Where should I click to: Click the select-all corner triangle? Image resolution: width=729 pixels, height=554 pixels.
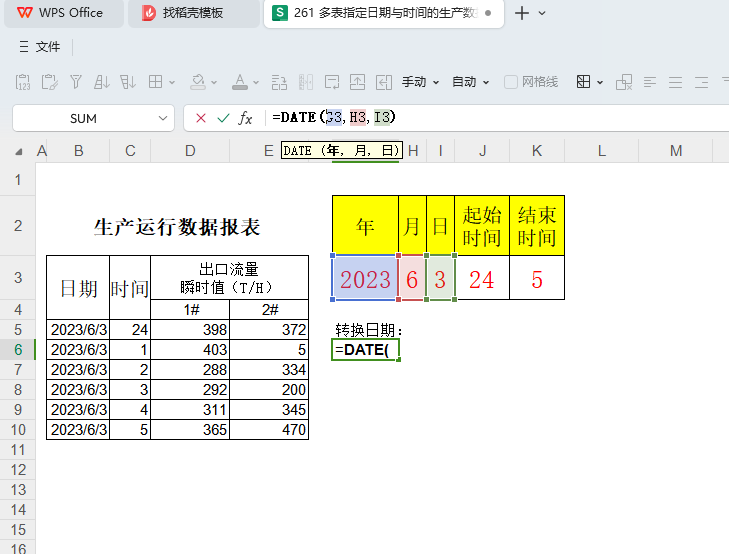click(18, 152)
